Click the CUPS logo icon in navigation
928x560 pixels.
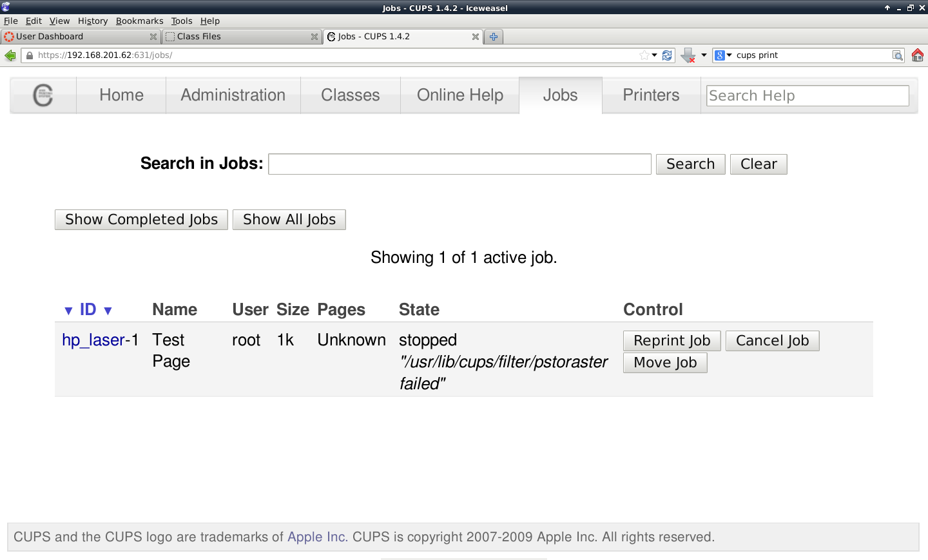[x=43, y=95]
